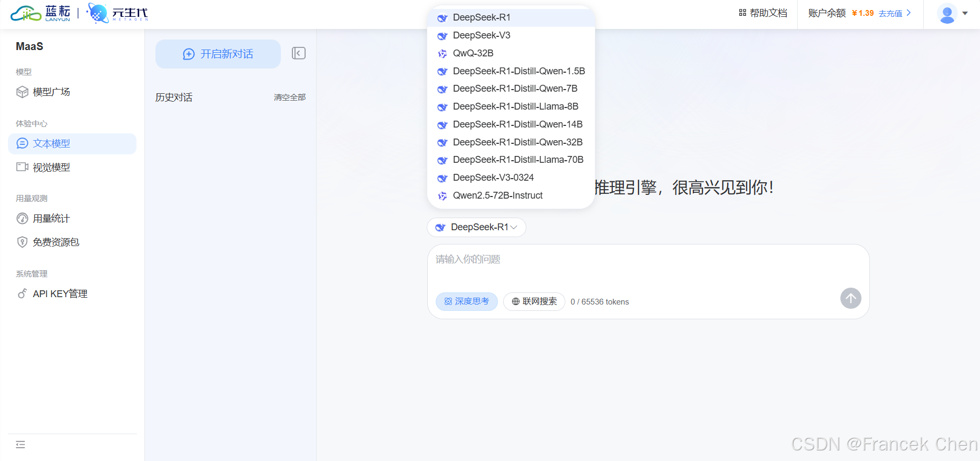The width and height of the screenshot is (980, 461).
Task: Select Qwen2.5-72B-Instruct model
Action: tap(511, 195)
